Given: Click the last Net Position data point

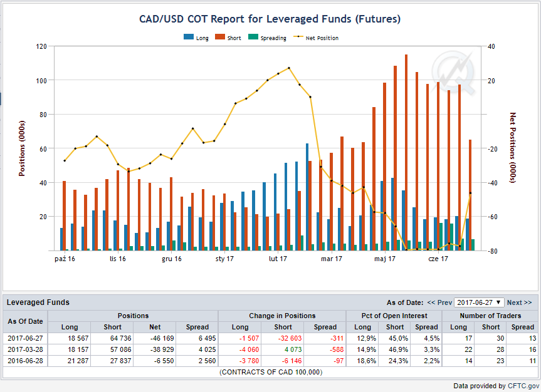Looking at the screenshot, I should point(470,193).
